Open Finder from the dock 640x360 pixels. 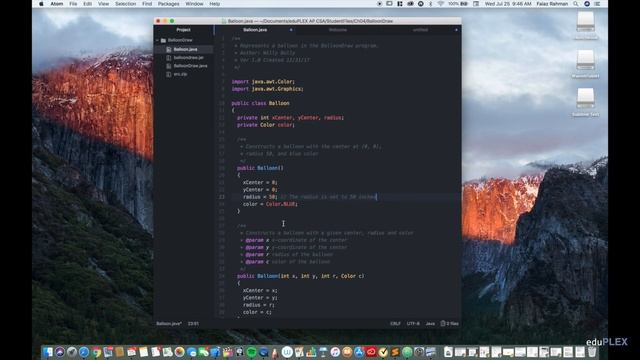click(x=48, y=352)
